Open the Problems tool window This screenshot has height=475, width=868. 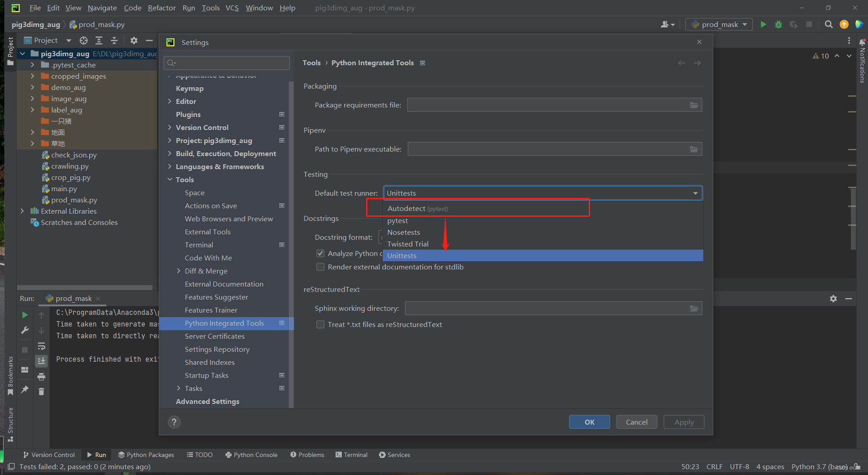[307, 455]
